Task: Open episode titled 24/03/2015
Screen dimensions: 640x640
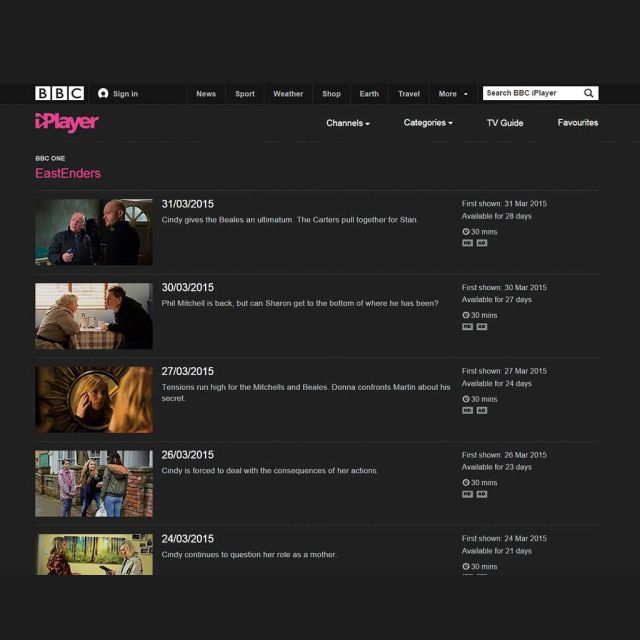Action: pyautogui.click(x=187, y=538)
